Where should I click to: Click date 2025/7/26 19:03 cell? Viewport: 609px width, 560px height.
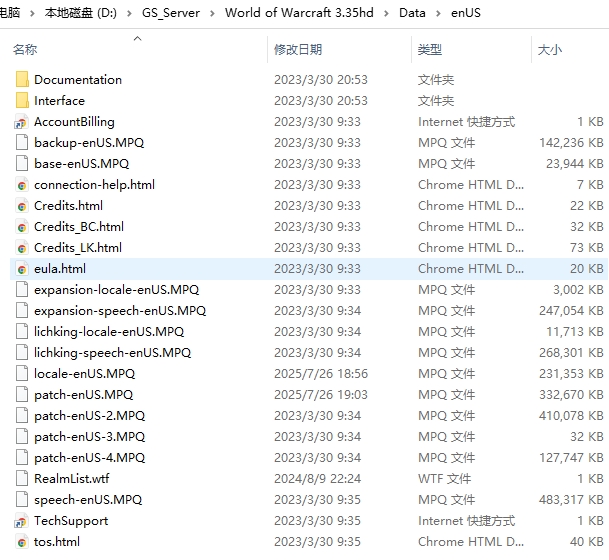[x=321, y=395]
